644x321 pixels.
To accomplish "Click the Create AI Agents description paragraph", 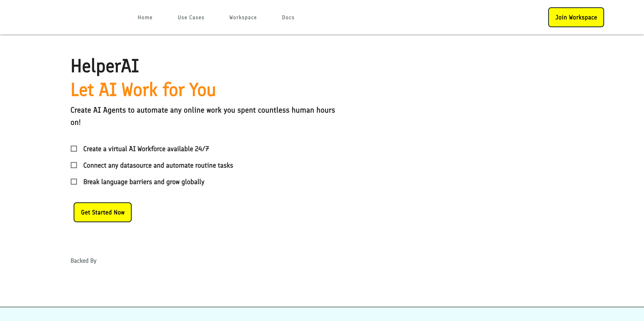I will tap(203, 110).
